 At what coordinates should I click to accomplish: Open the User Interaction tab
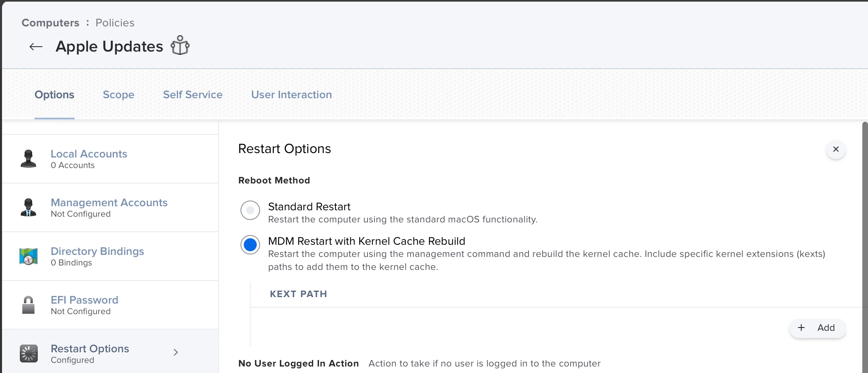click(291, 95)
